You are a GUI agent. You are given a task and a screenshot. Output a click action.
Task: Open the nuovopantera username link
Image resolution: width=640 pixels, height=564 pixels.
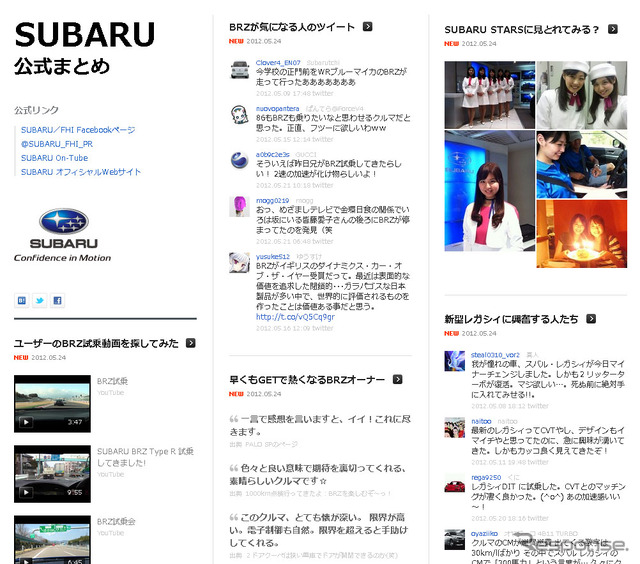(278, 109)
